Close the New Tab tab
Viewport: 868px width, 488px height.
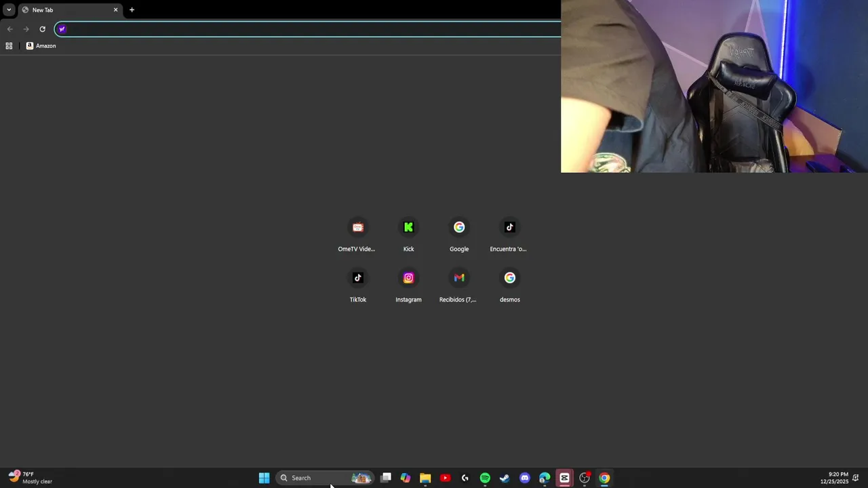(x=115, y=10)
